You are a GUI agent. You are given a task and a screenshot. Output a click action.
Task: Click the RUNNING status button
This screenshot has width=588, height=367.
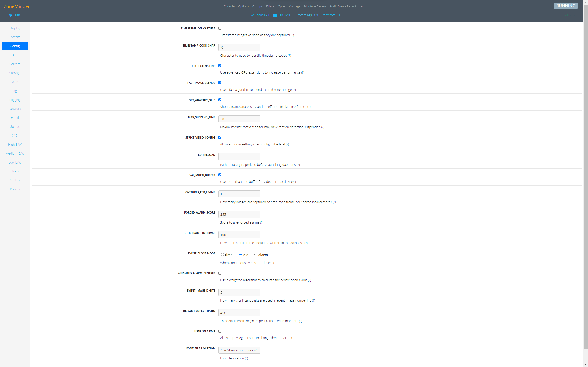[565, 6]
